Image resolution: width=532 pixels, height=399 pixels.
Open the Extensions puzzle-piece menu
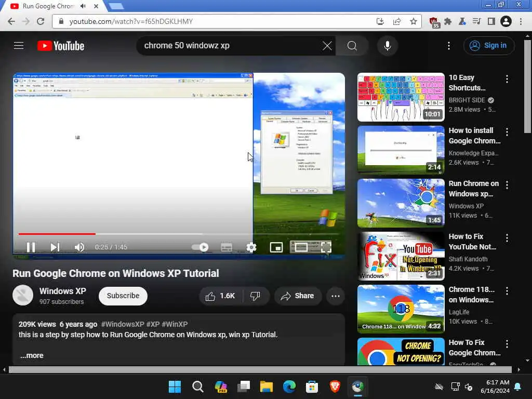448,21
